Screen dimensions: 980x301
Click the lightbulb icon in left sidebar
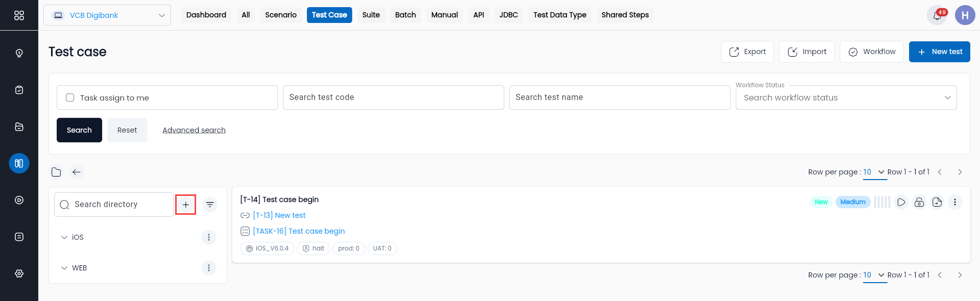[19, 53]
